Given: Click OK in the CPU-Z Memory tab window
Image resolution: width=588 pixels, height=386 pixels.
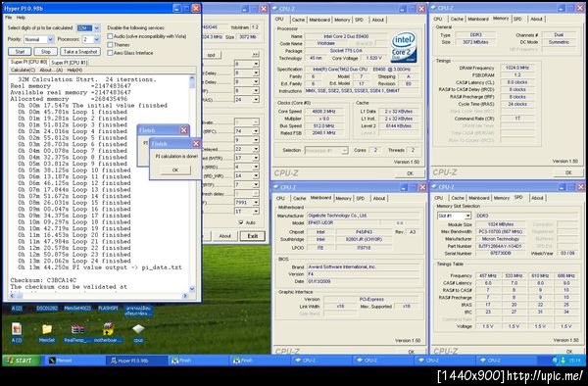Looking at the screenshot, I should pos(568,172).
